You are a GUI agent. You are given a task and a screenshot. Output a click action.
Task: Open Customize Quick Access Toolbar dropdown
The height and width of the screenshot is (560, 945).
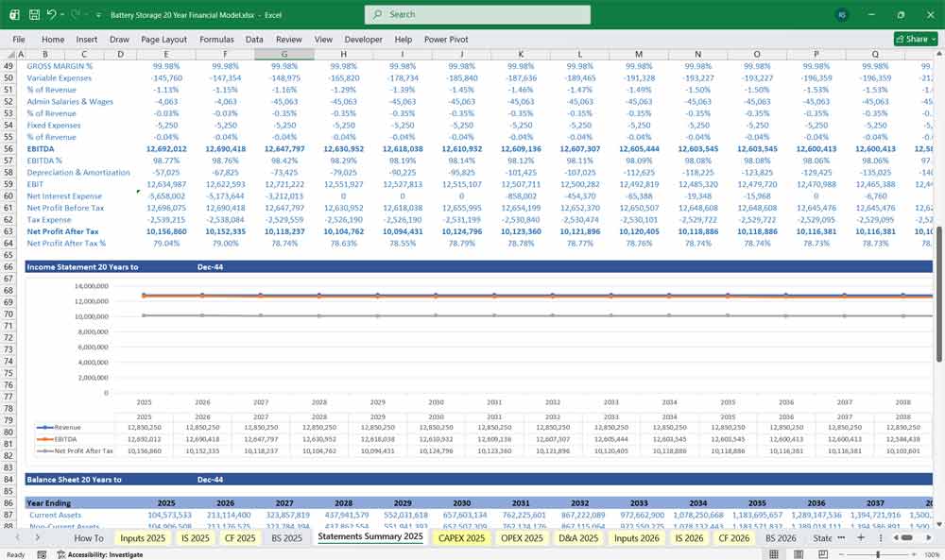coord(98,14)
